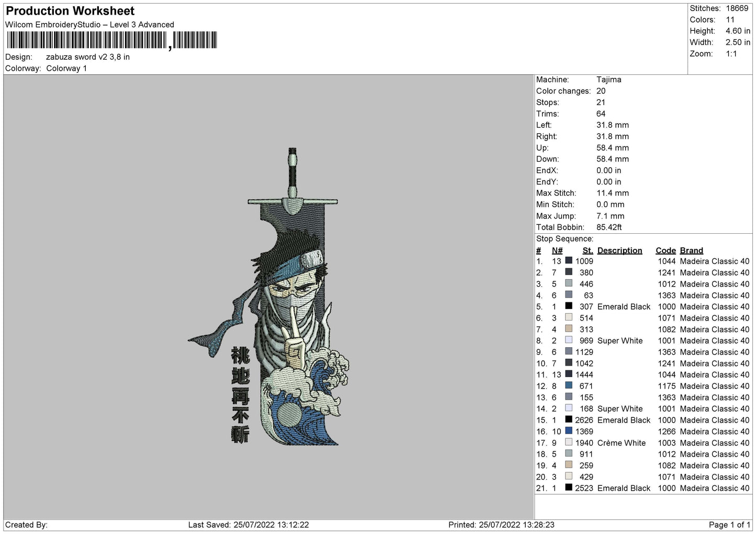Choose the tan swatch in stop row 7
The width and height of the screenshot is (756, 534).
coord(569,328)
